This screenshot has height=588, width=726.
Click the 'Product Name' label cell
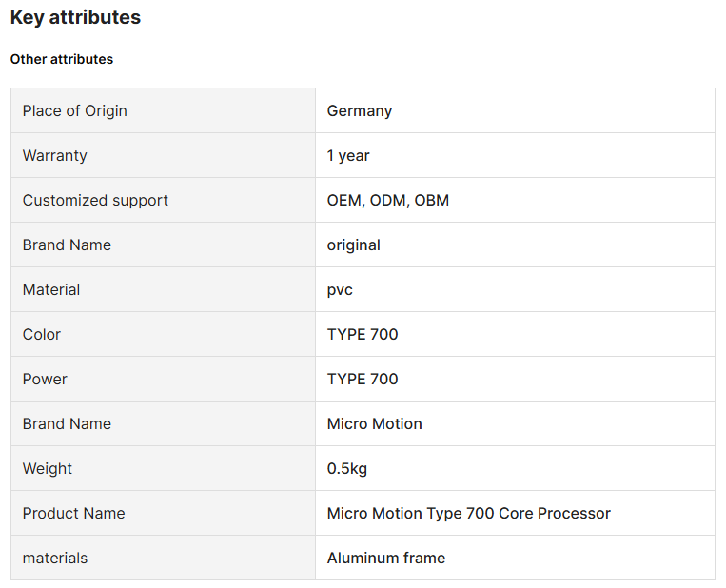click(x=163, y=513)
